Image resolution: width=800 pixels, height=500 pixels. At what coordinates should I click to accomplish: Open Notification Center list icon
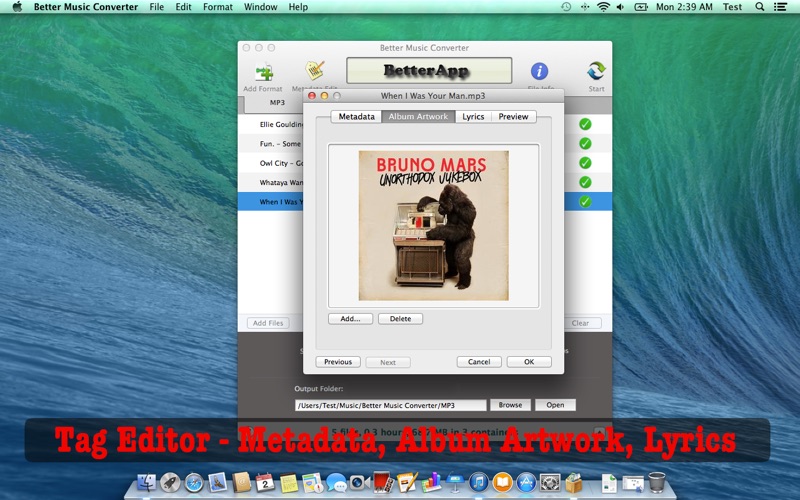[780, 7]
